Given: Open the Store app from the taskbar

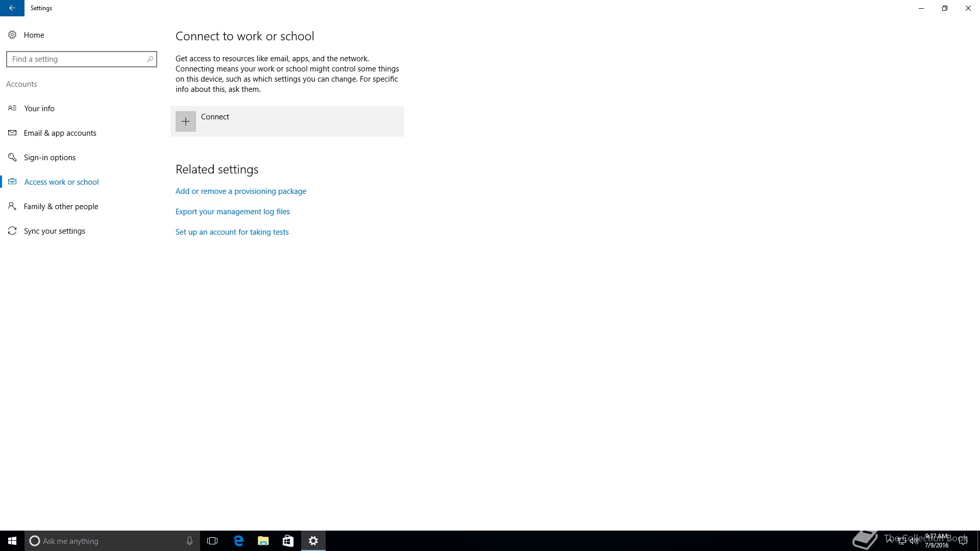Looking at the screenshot, I should click(x=288, y=541).
